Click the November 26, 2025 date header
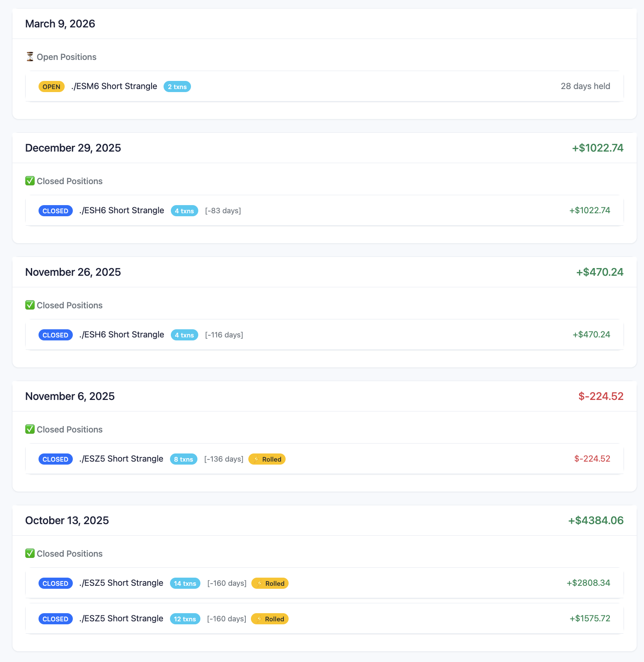Image resolution: width=644 pixels, height=662 pixels. coord(73,272)
